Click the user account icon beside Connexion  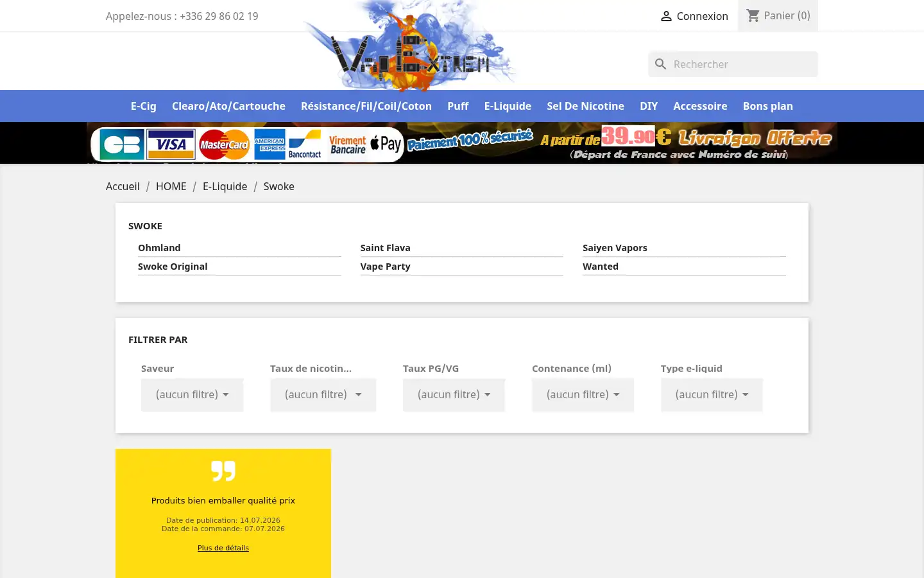pyautogui.click(x=666, y=16)
